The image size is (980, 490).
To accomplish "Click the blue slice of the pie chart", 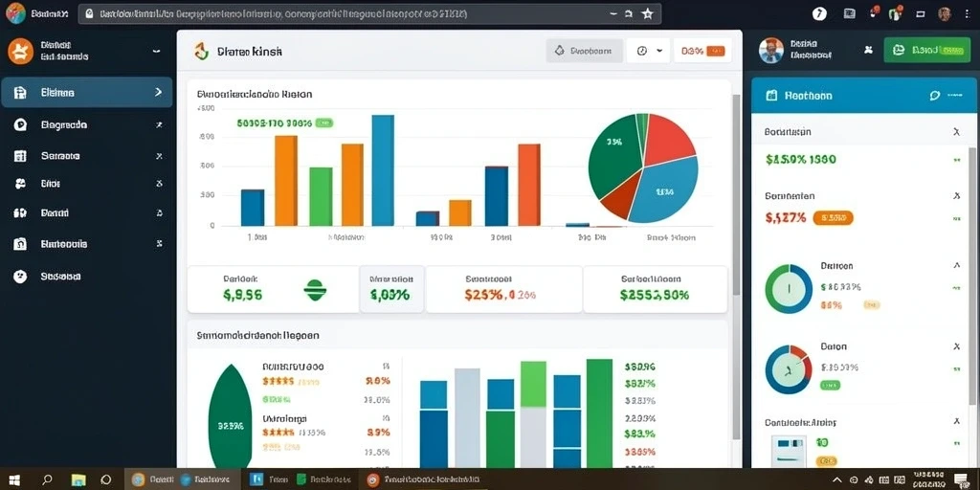I will [667, 190].
